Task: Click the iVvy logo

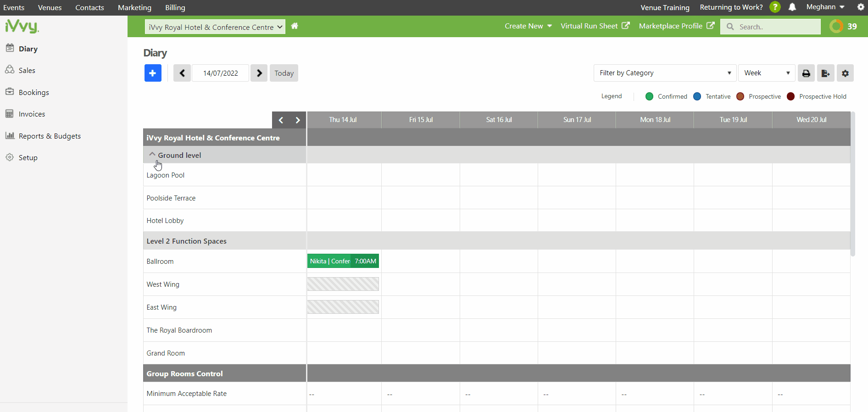Action: tap(22, 26)
